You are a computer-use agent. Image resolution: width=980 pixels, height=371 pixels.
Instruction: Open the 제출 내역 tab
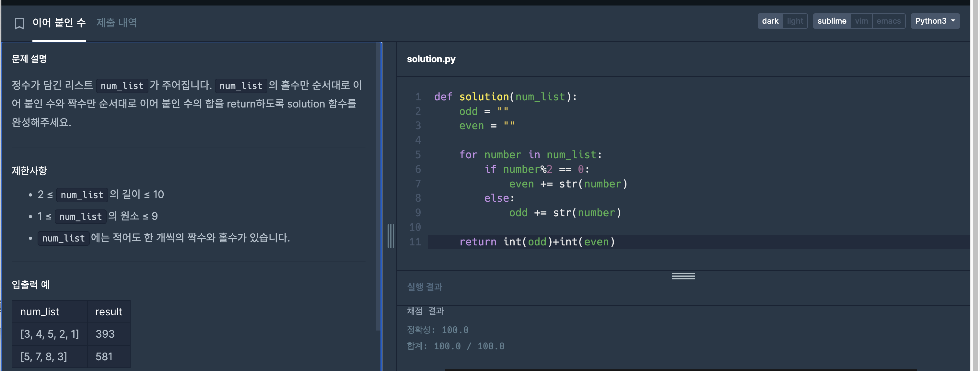pos(116,22)
